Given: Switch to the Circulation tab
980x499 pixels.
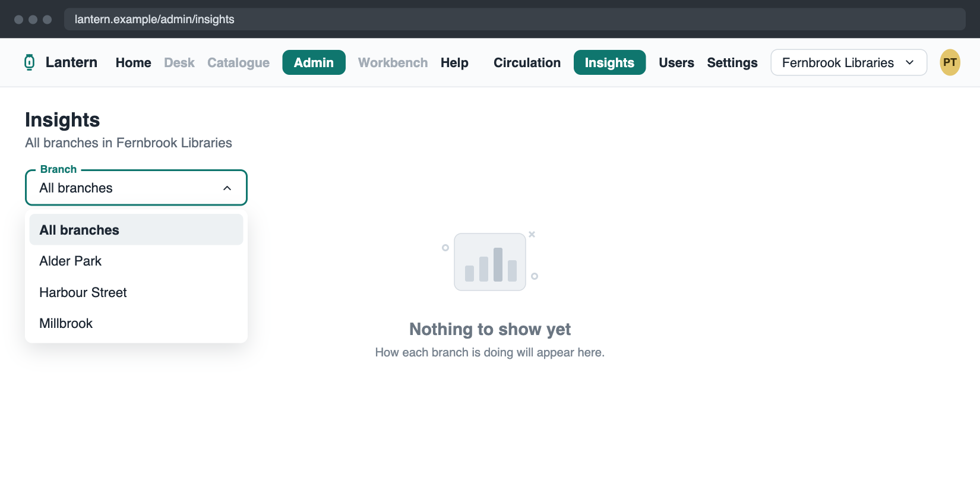Looking at the screenshot, I should coord(527,63).
